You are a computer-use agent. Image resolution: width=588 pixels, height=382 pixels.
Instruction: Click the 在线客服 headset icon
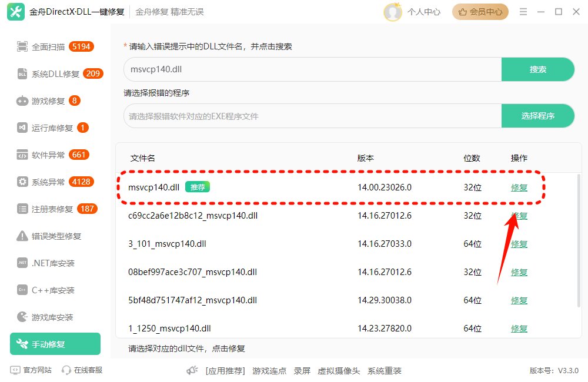click(x=66, y=370)
